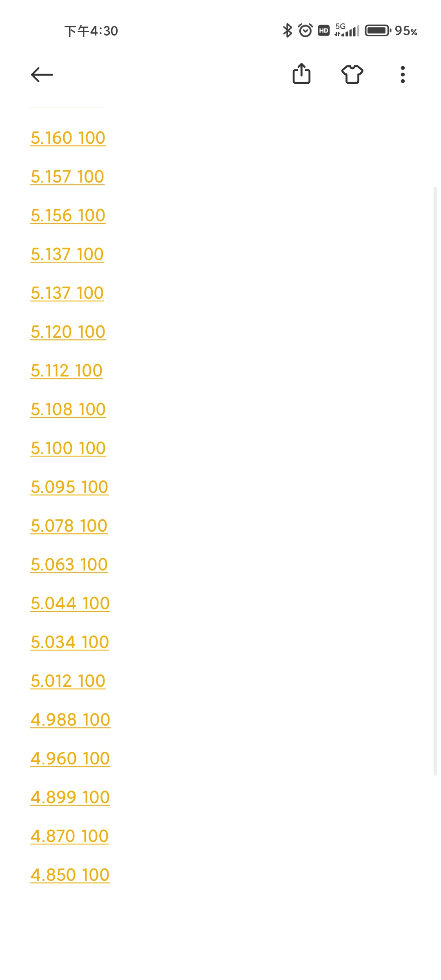Open the share icon

point(301,74)
